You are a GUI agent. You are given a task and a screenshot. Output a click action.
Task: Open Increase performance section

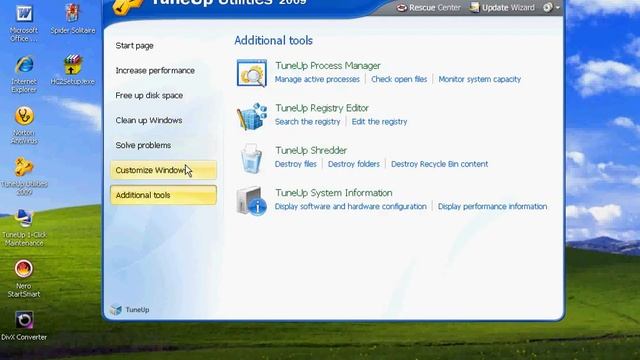pos(155,70)
